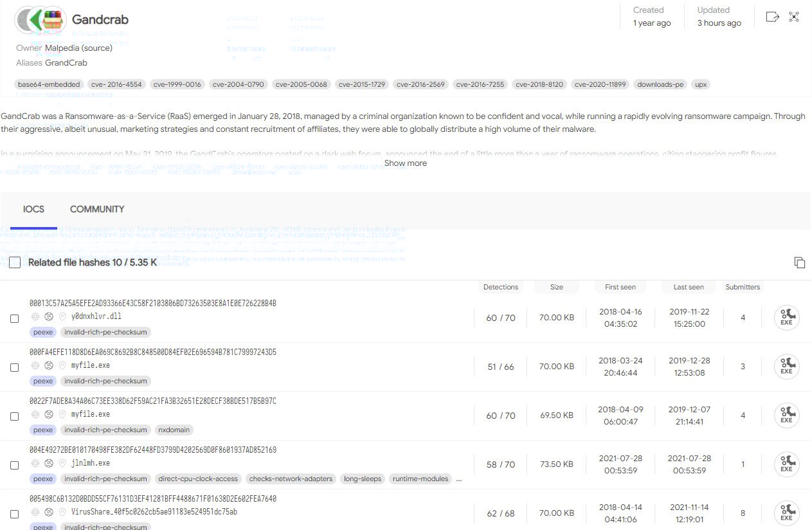
Task: Click the cve-2020-11899 tag
Action: coord(600,84)
